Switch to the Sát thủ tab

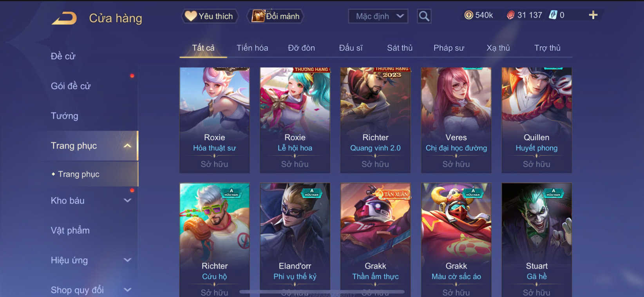click(x=400, y=48)
